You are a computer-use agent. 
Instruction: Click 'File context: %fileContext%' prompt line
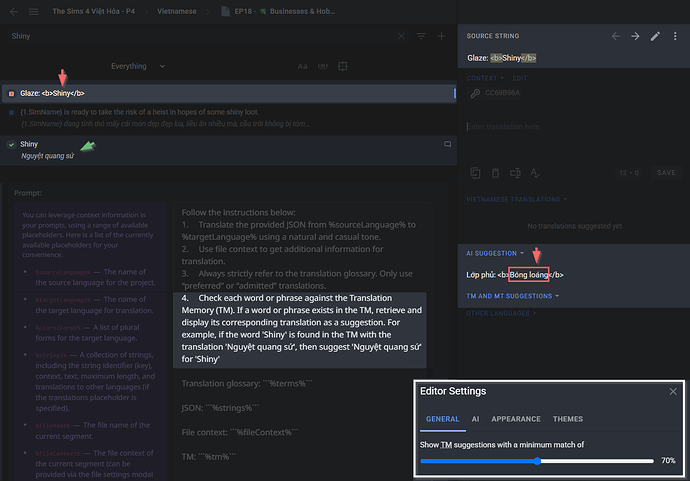tap(240, 433)
